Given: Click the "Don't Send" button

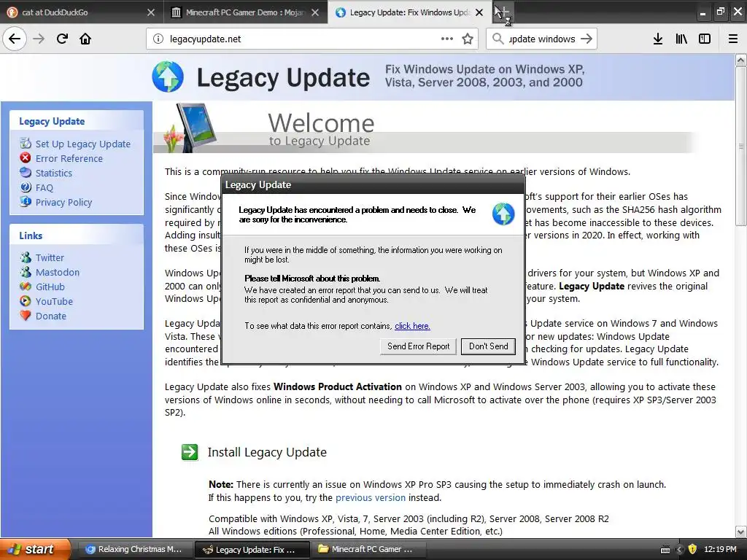Looking at the screenshot, I should click(x=488, y=346).
